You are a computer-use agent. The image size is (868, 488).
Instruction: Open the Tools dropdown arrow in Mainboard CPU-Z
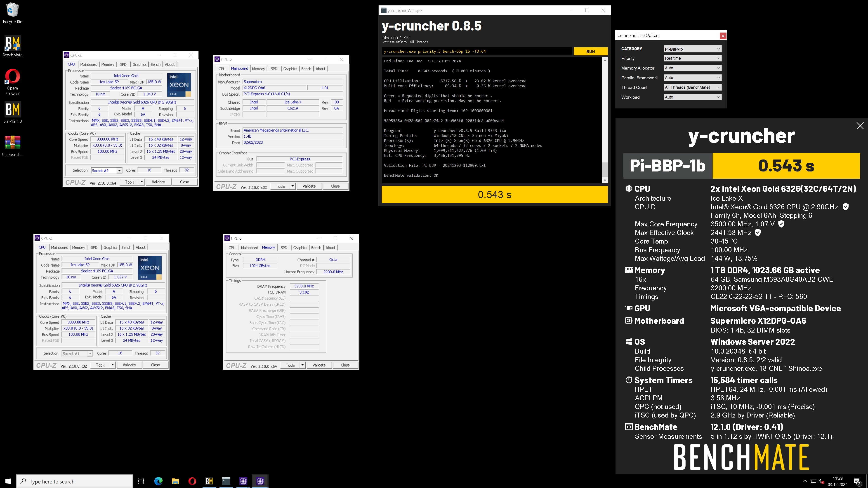tap(292, 186)
